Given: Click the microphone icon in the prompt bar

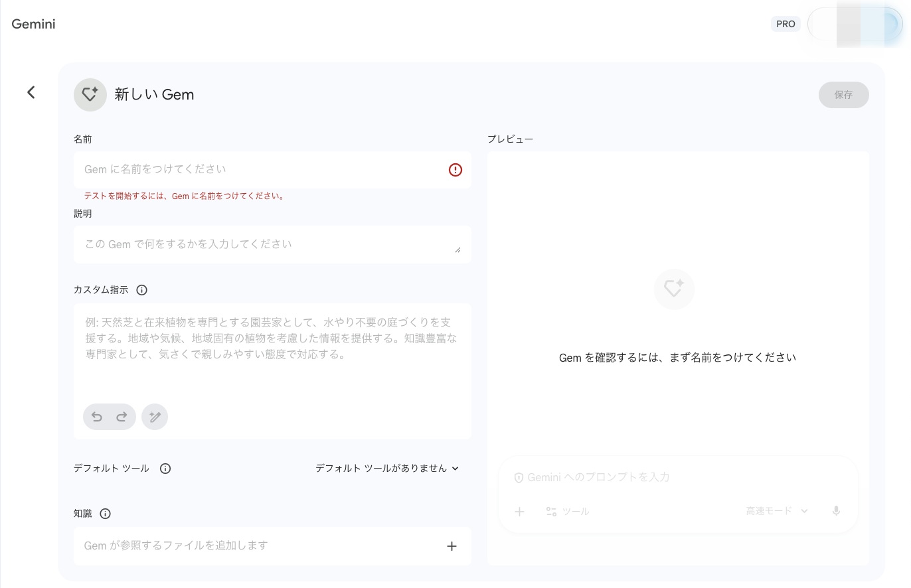Looking at the screenshot, I should pos(836,511).
